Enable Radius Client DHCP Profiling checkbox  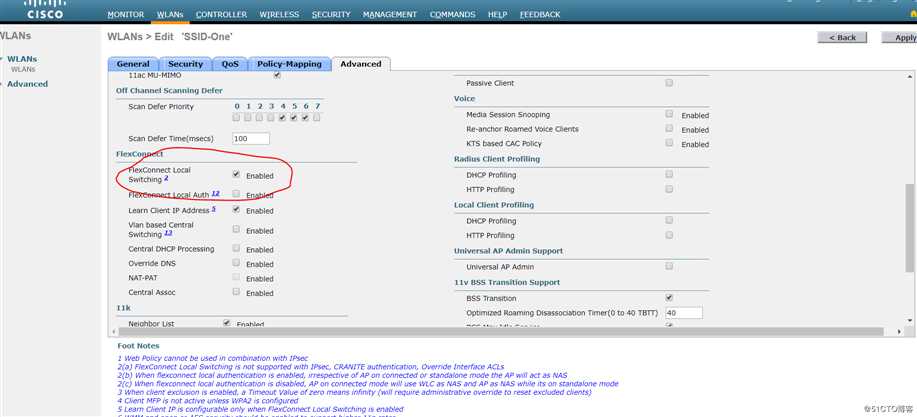[x=669, y=174]
